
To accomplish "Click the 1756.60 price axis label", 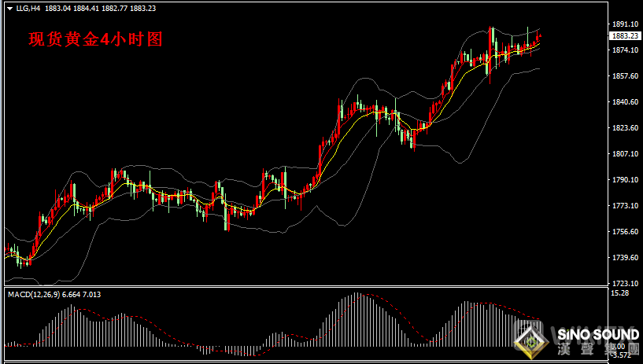I will [624, 232].
